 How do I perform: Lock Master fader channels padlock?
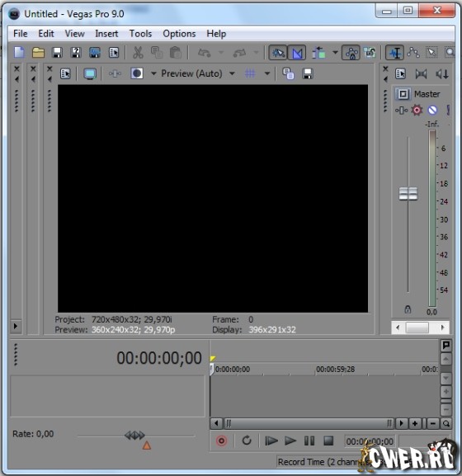[408, 309]
